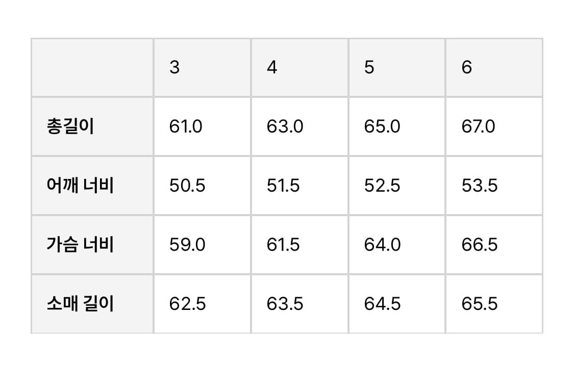Select the 62.5 sleeve length value
Viewport: 574px width, 392px height.
[x=187, y=304]
